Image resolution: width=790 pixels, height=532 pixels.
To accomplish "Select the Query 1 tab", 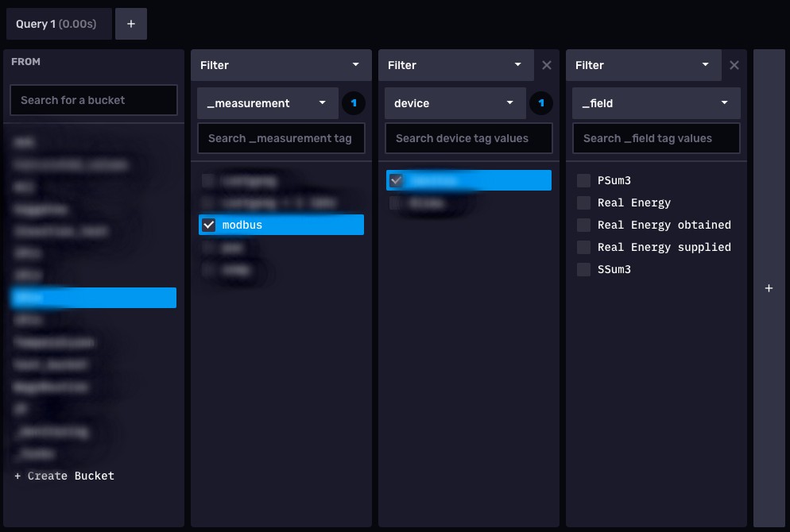I will [58, 23].
